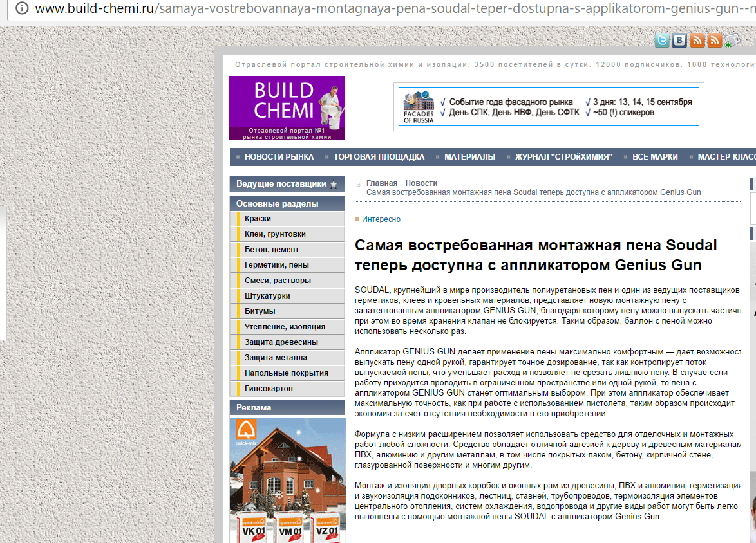Open ВСЕ МАРКИ in the navigation bar
This screenshot has height=543, width=756.
coord(655,157)
